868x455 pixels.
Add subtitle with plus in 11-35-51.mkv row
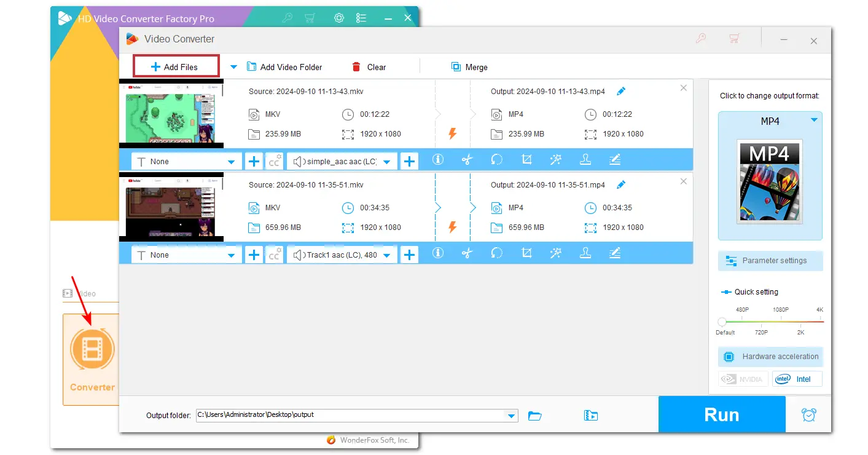point(254,255)
